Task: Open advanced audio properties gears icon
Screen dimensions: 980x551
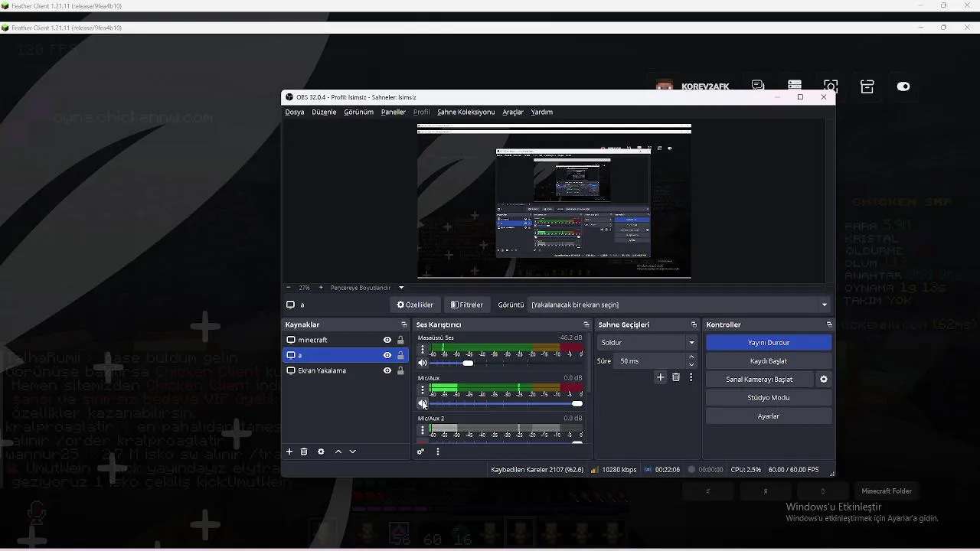Action: [x=420, y=452]
